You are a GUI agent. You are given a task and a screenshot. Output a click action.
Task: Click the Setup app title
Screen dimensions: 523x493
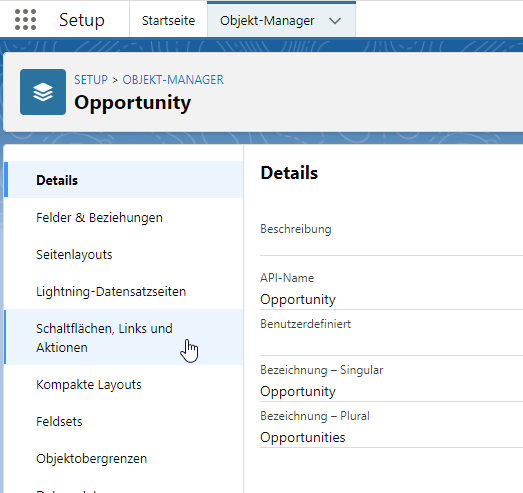pos(82,20)
